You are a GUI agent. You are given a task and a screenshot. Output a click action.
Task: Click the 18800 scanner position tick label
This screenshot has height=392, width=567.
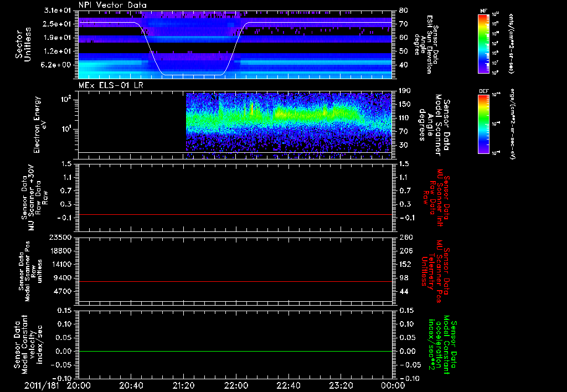click(61, 251)
